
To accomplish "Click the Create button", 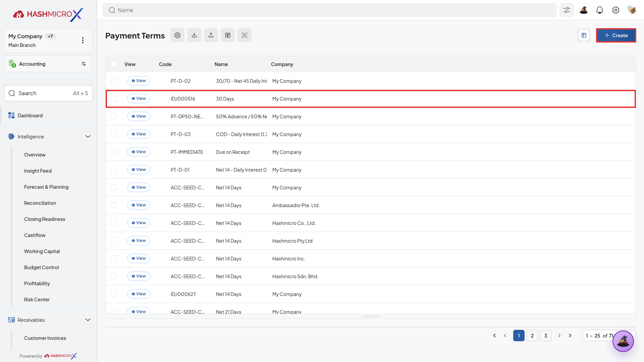I will click(616, 35).
